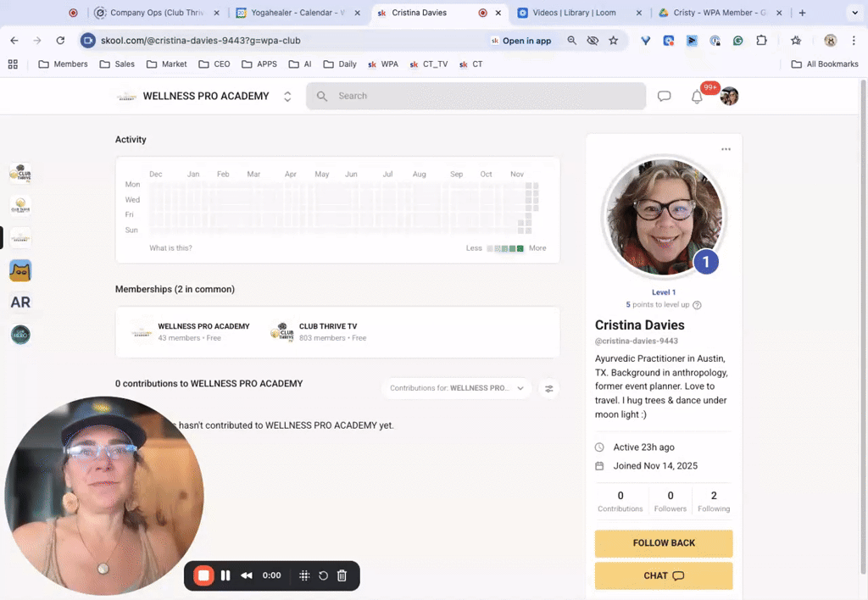This screenshot has height=600, width=868.
Task: Open the CEO bookmark folder
Action: click(x=214, y=64)
